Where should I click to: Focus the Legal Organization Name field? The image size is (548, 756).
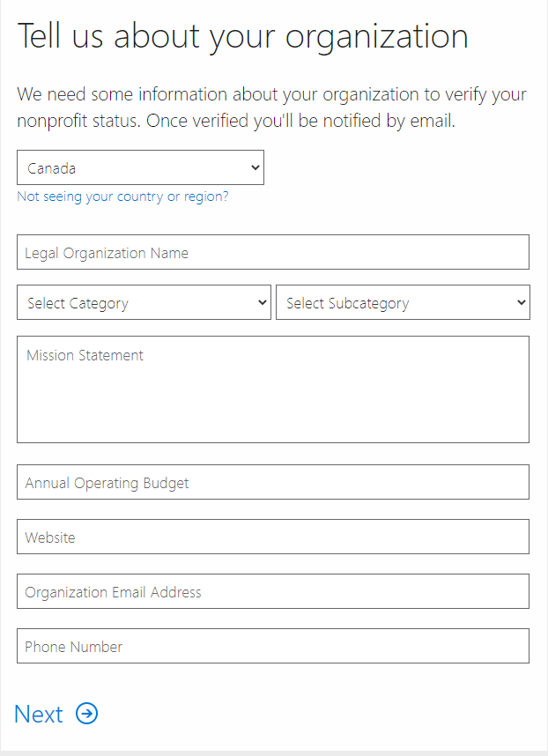[272, 252]
